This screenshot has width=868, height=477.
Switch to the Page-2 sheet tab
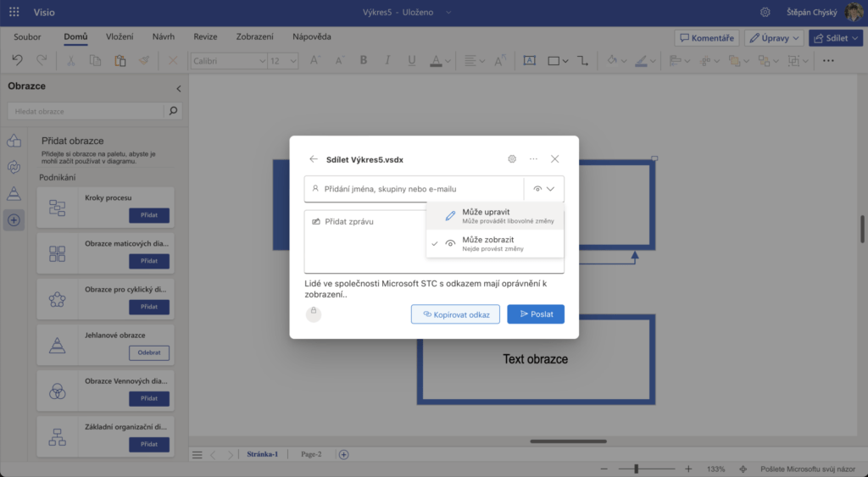tap(311, 454)
